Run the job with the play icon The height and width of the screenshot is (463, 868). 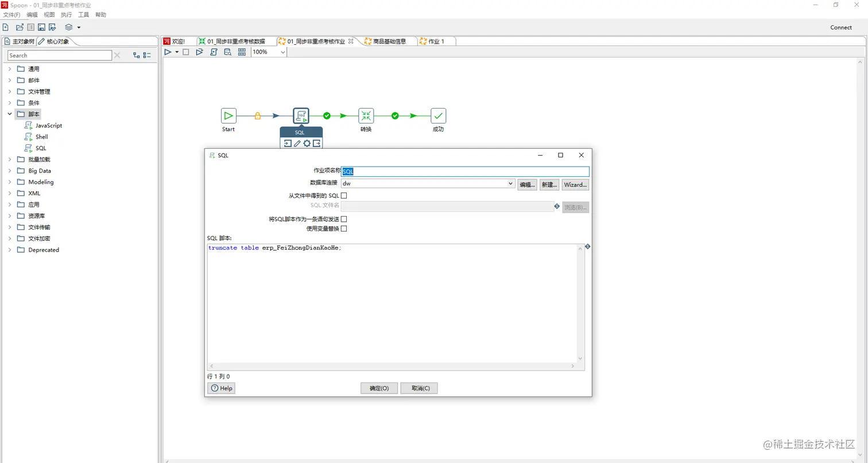tap(168, 52)
